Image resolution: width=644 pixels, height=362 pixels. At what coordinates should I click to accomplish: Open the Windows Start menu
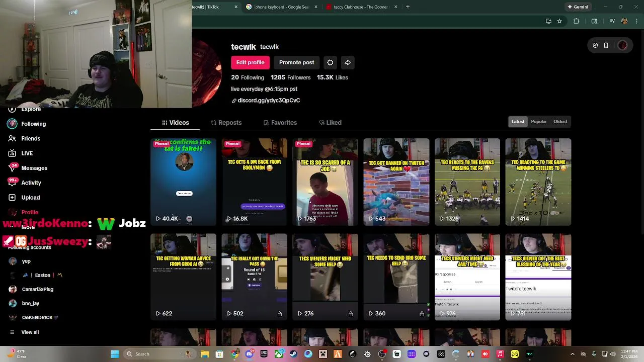pyautogui.click(x=115, y=354)
